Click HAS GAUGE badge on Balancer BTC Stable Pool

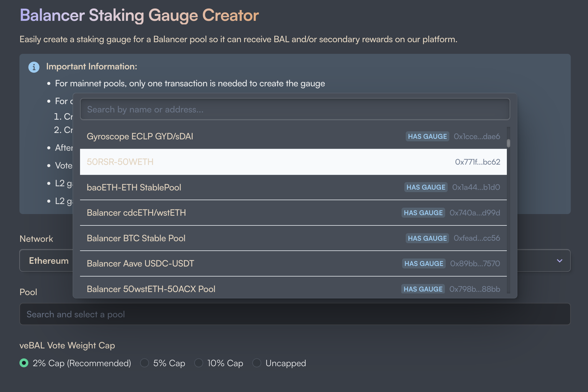click(x=427, y=238)
